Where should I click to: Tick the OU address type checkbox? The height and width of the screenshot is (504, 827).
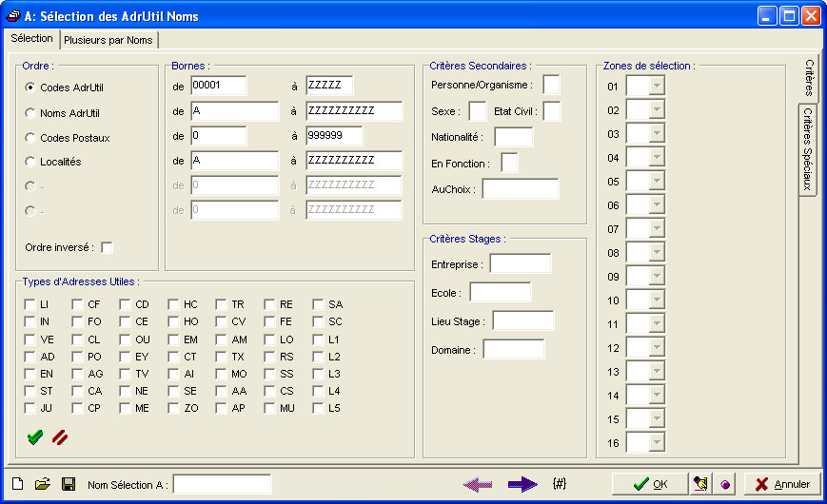pyautogui.click(x=125, y=339)
